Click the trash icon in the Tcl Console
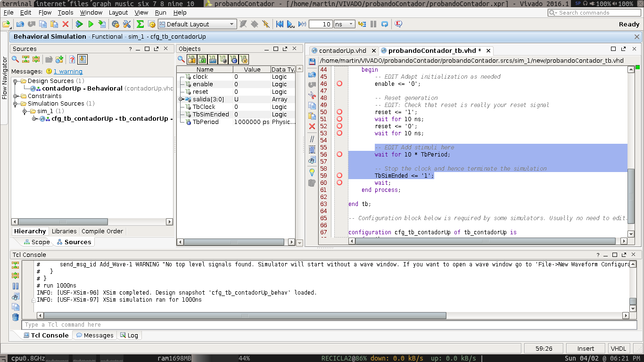 tap(16, 317)
